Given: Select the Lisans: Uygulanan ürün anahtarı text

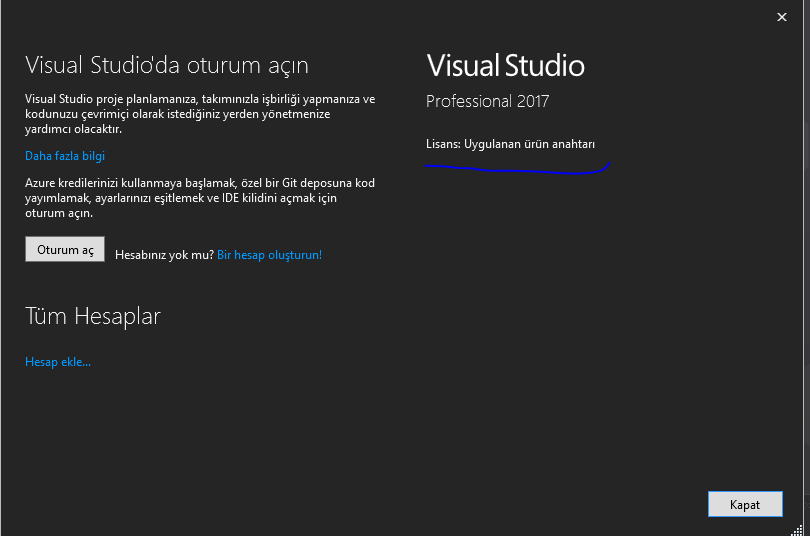Looking at the screenshot, I should [510, 144].
